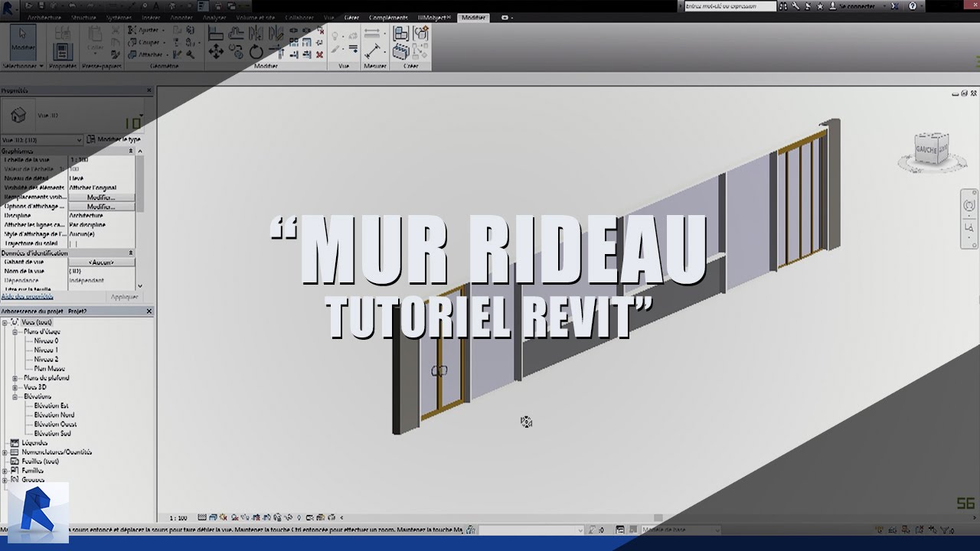Open the view instance filter combo box
The image size is (980, 551).
pyautogui.click(x=42, y=140)
